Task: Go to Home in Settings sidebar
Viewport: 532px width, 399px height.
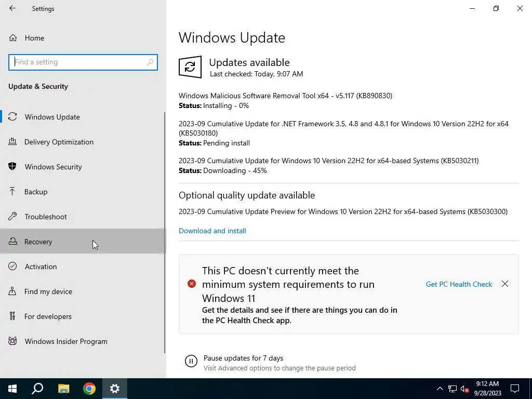Action: pyautogui.click(x=34, y=38)
